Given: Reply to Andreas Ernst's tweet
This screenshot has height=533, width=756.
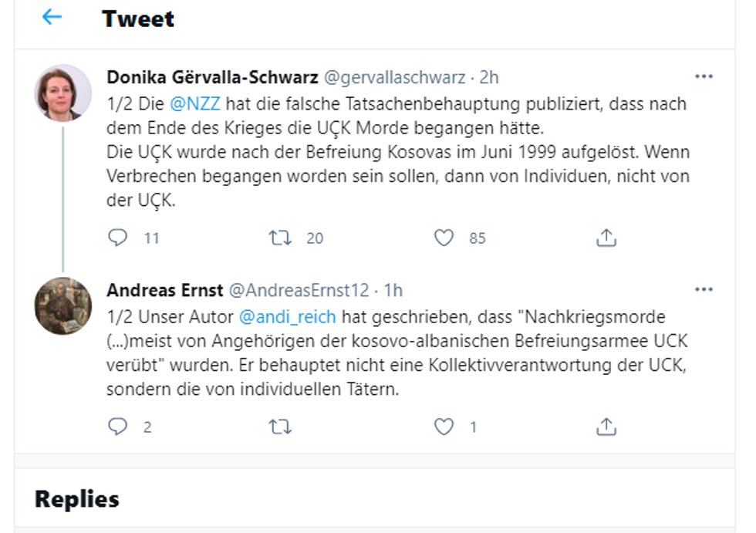Looking at the screenshot, I should click(118, 427).
